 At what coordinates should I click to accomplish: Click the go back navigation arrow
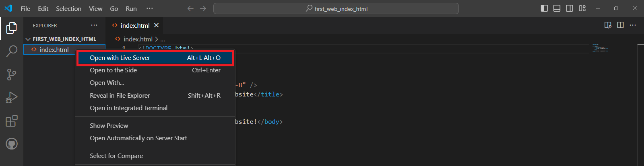point(190,8)
